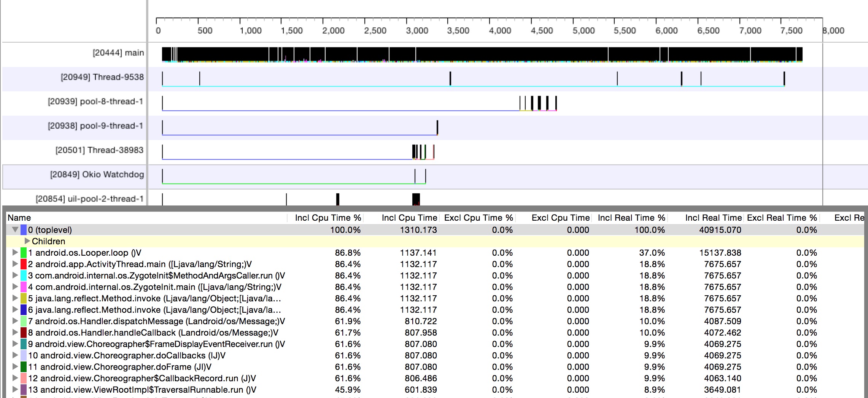Viewport: 868px width, 398px height.
Task: Click row 6 java.lang.reflect.Method.invoke name
Action: pyautogui.click(x=158, y=310)
